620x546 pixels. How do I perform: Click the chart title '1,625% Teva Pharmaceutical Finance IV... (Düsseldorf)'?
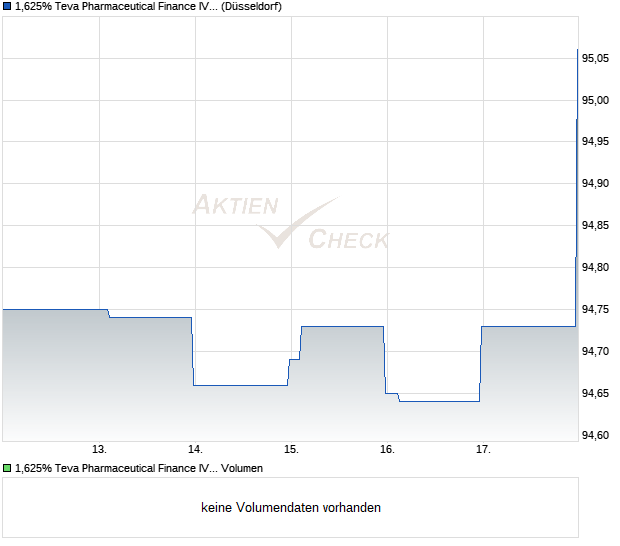[148, 7]
